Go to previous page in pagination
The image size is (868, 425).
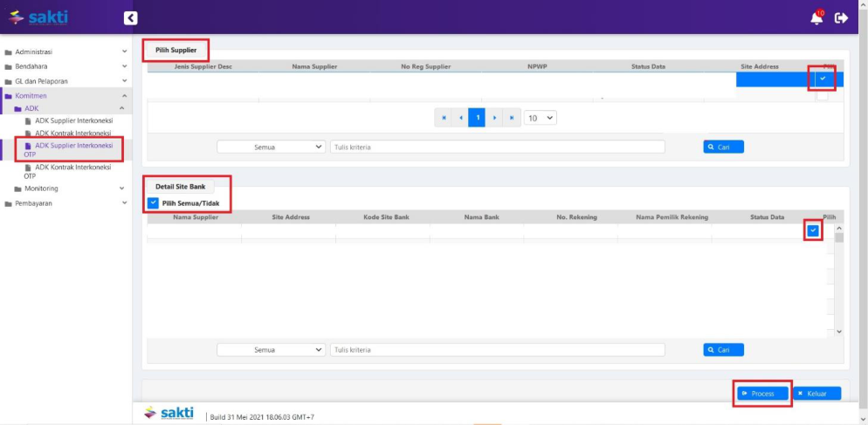460,117
